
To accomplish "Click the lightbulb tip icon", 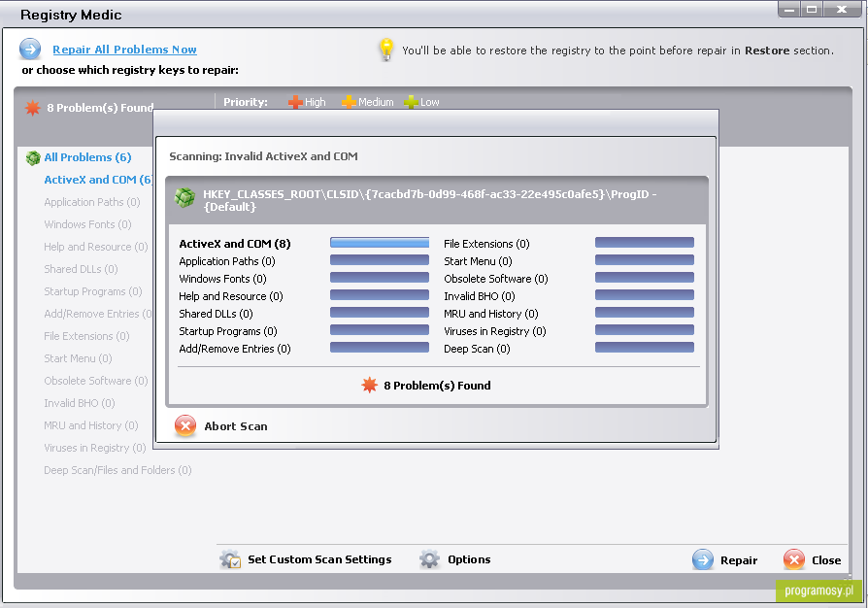I will pyautogui.click(x=386, y=50).
